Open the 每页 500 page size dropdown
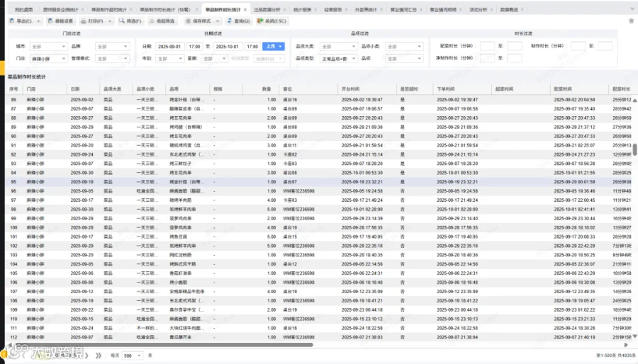Viewport: 638px width, 364px height. tap(133, 356)
